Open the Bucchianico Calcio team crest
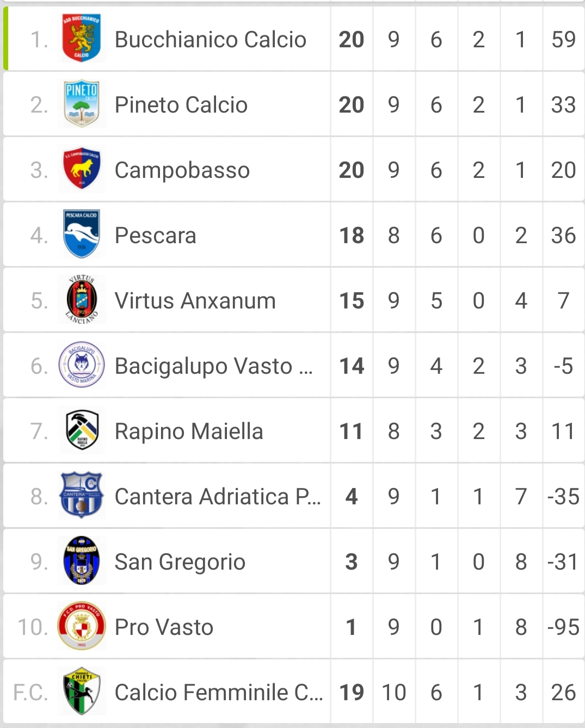Image resolution: width=585 pixels, height=728 pixels. 82,39
